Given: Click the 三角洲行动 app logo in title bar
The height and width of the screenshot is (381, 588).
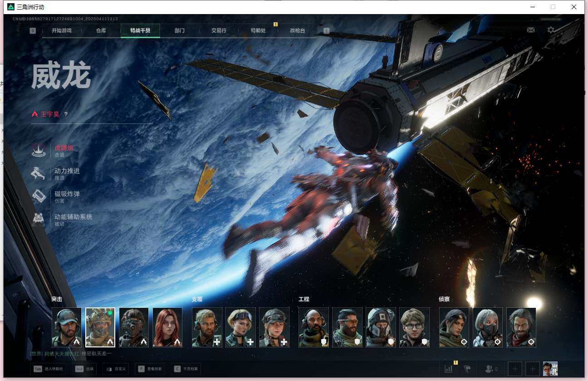Looking at the screenshot, I should 11,7.
